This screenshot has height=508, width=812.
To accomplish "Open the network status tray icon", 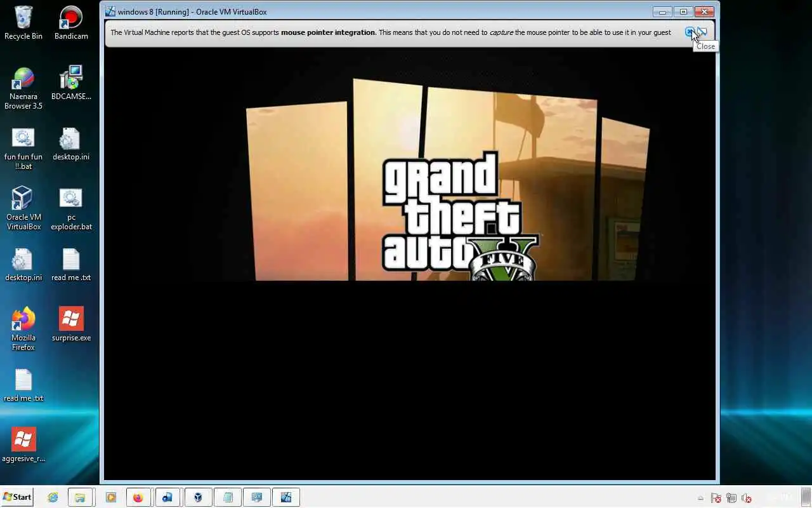I will click(731, 498).
